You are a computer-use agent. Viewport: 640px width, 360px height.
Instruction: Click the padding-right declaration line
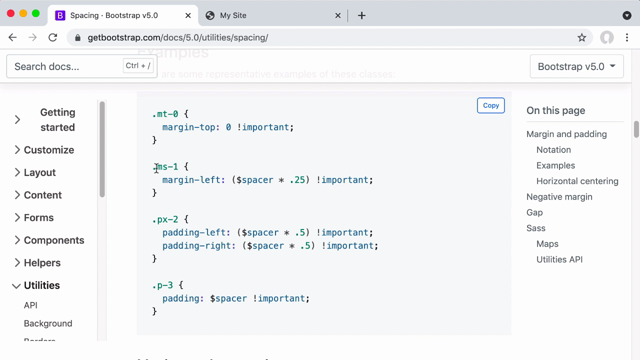click(x=270, y=246)
